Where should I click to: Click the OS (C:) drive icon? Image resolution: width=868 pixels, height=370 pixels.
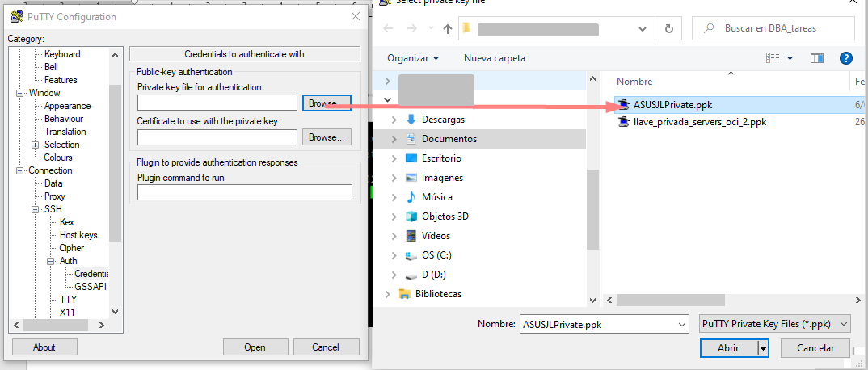(411, 255)
